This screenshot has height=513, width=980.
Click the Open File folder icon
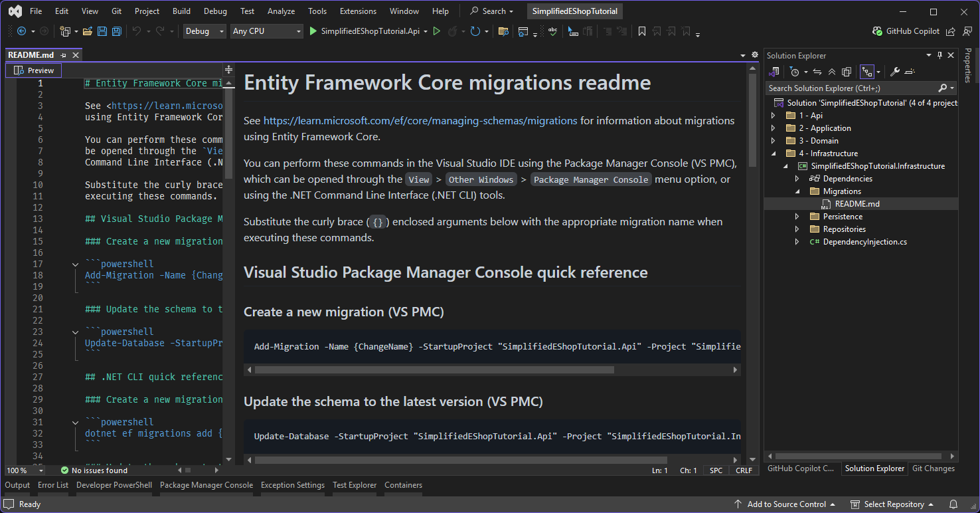tap(88, 31)
